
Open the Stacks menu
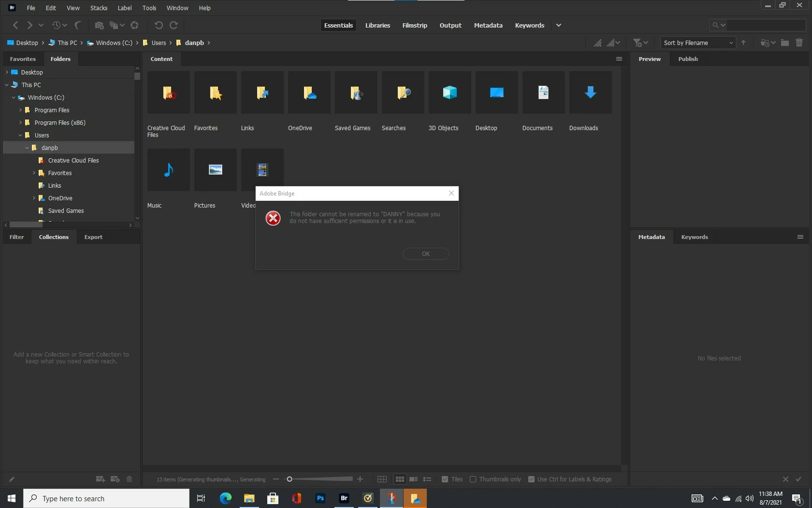click(x=99, y=8)
